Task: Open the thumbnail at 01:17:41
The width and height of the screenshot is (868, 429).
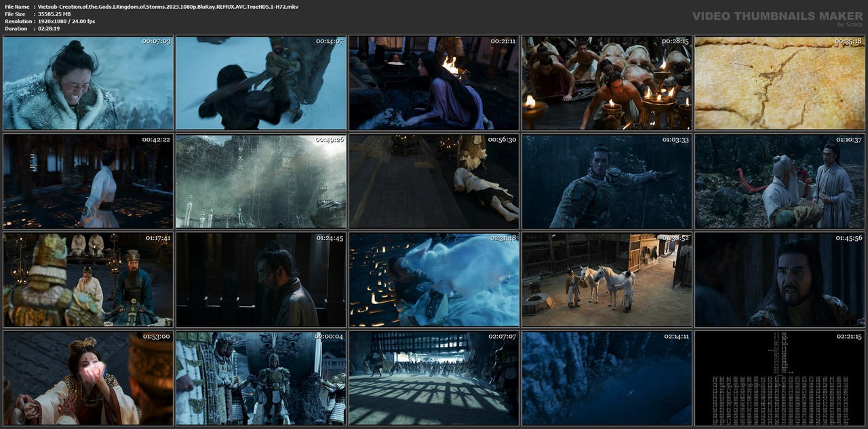Action: 88,280
